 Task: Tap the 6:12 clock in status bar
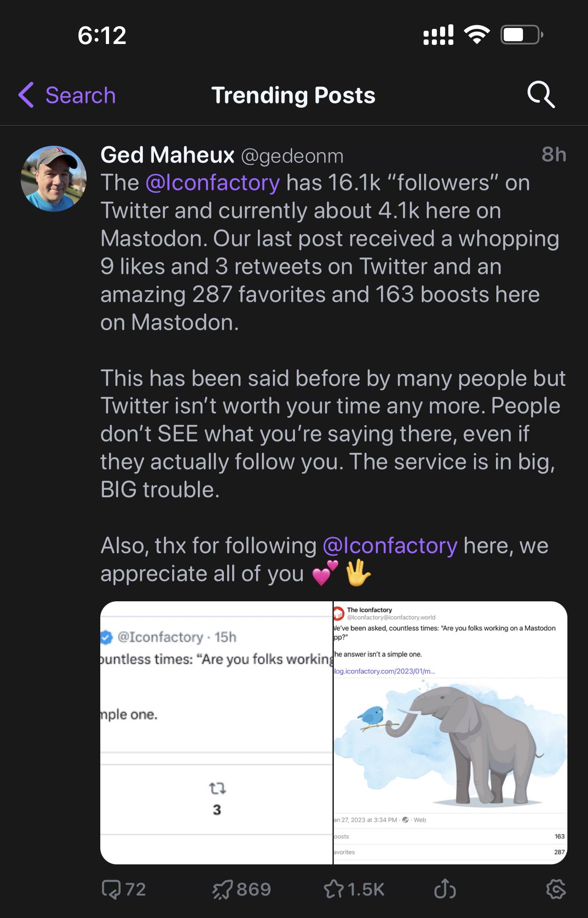coord(102,35)
